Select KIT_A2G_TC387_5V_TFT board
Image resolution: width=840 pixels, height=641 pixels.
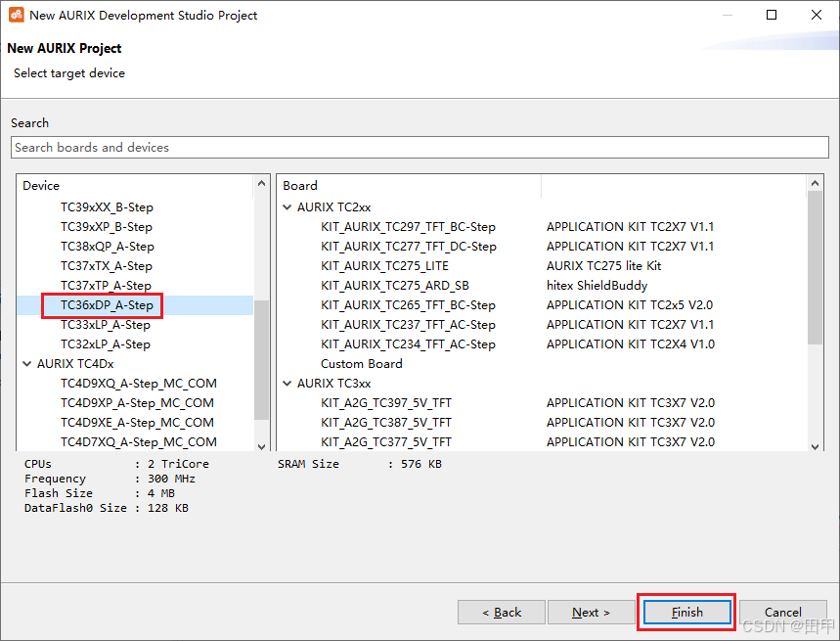[x=385, y=423]
